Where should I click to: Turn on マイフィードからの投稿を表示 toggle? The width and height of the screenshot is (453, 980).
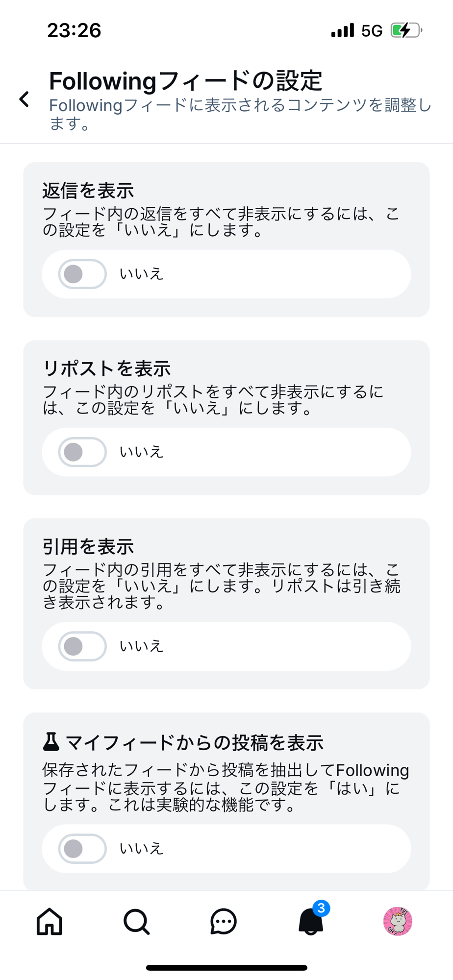(82, 849)
